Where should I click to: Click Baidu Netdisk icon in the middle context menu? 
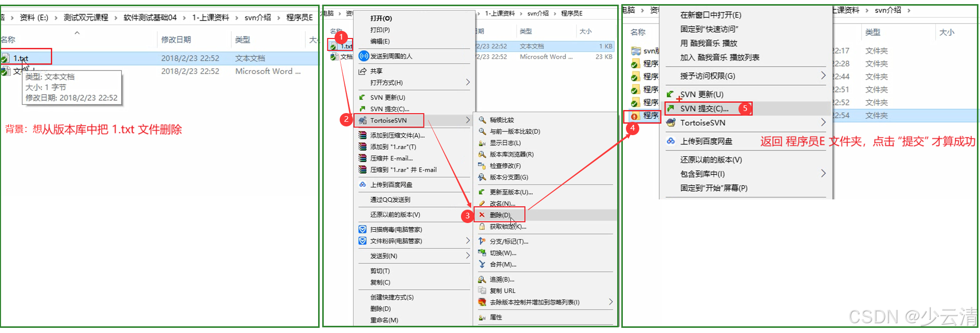click(x=362, y=184)
